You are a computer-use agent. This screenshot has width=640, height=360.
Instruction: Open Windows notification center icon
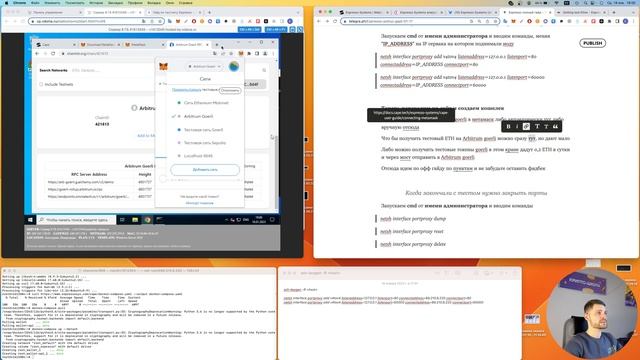(x=272, y=220)
